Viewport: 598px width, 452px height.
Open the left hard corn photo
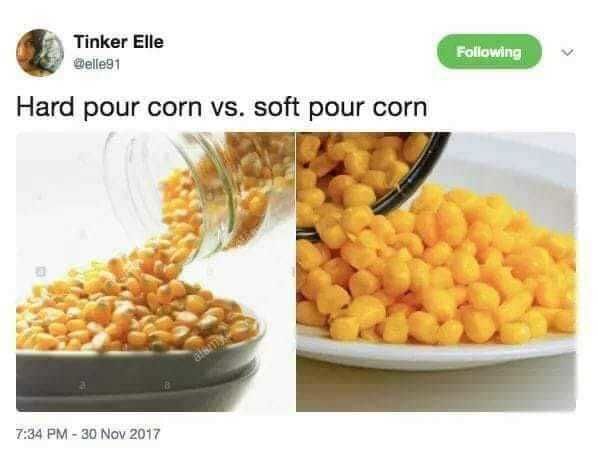click(155, 272)
